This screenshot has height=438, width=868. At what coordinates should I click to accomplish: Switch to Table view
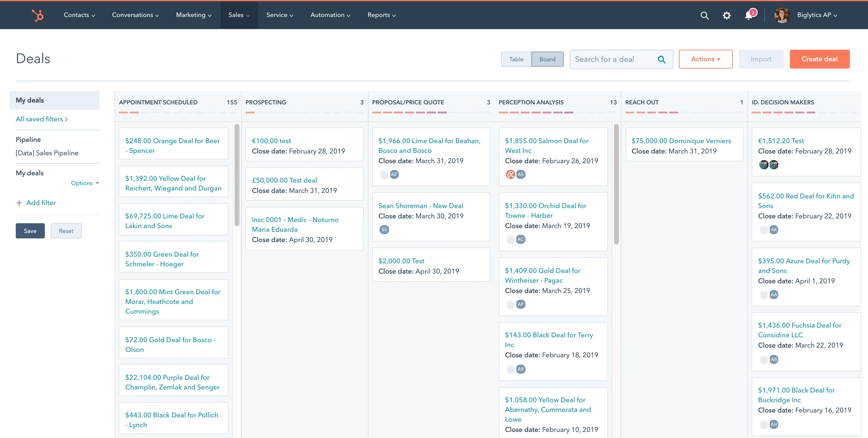516,59
